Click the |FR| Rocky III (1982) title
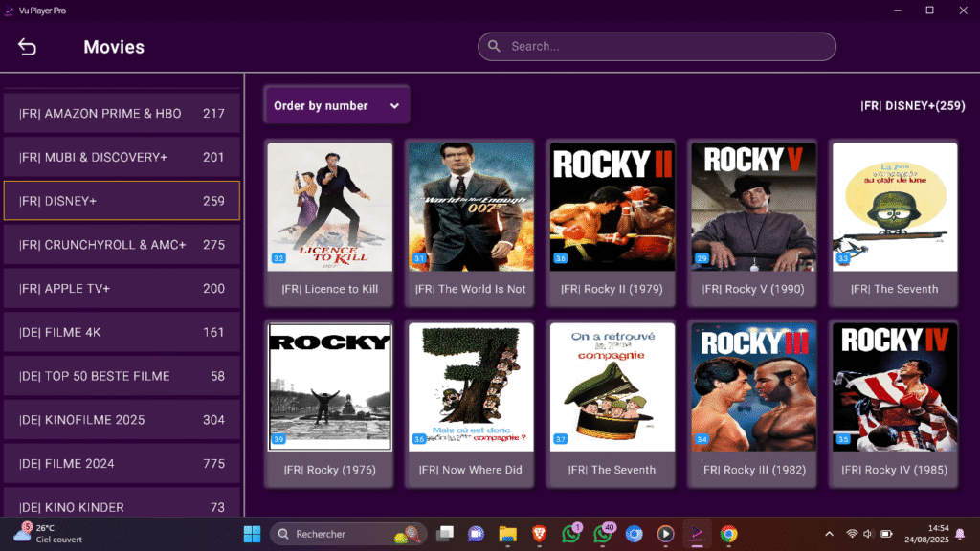The image size is (980, 551). 753,470
